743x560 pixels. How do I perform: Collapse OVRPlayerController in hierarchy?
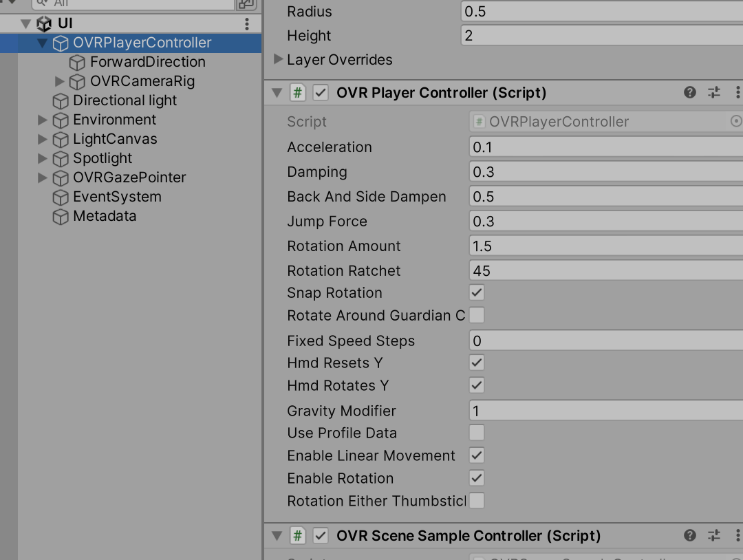pos(43,43)
